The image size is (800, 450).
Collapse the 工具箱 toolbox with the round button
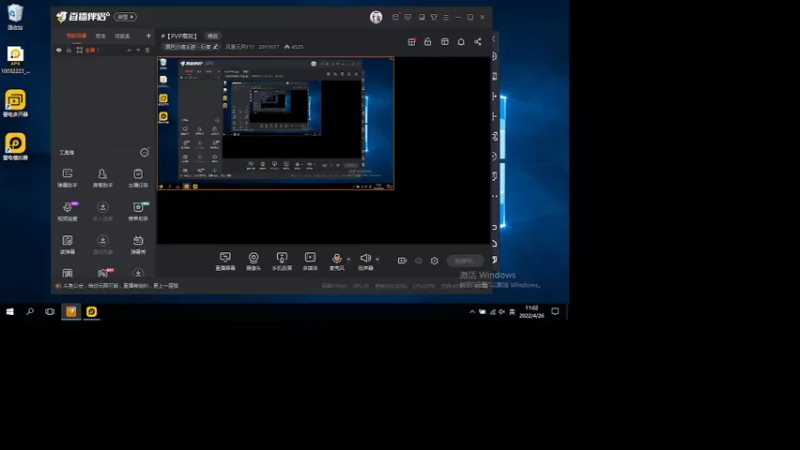pos(144,153)
